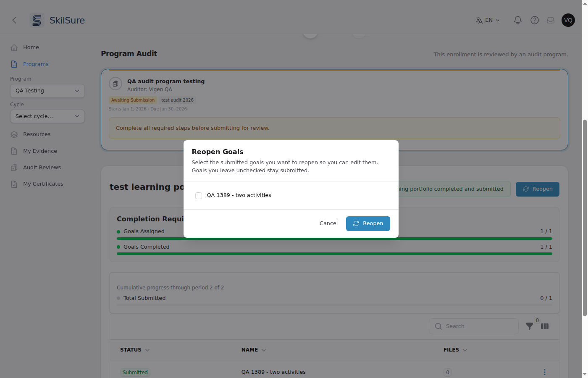Click the files count badge 0
The image size is (588, 378).
point(448,373)
